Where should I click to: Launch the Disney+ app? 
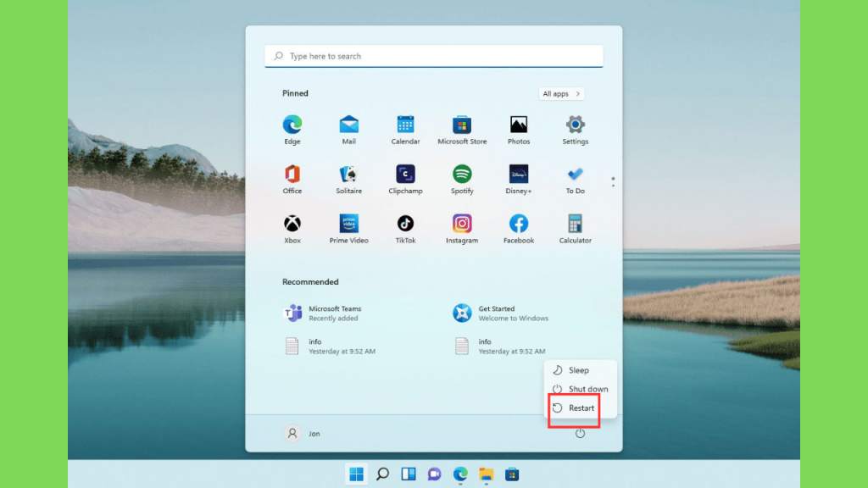coord(519,180)
